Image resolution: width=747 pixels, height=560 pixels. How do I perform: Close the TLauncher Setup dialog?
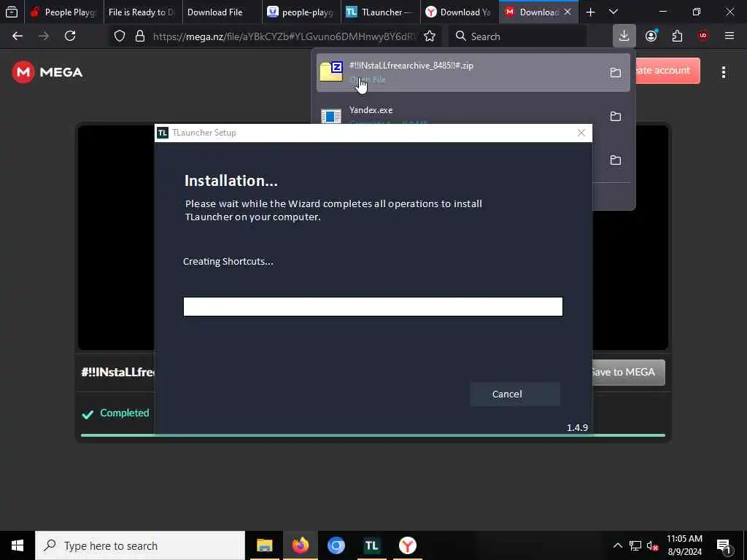(x=581, y=133)
